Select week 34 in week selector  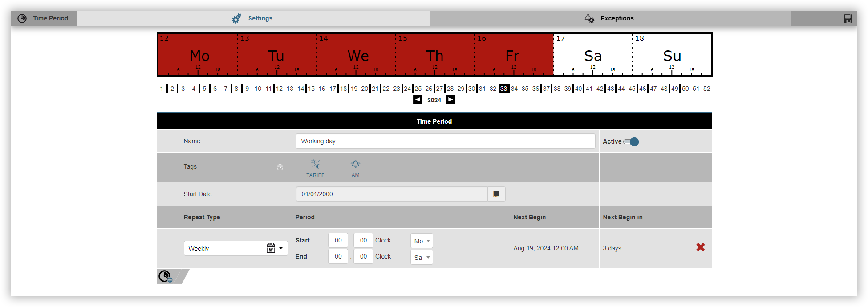tap(514, 89)
